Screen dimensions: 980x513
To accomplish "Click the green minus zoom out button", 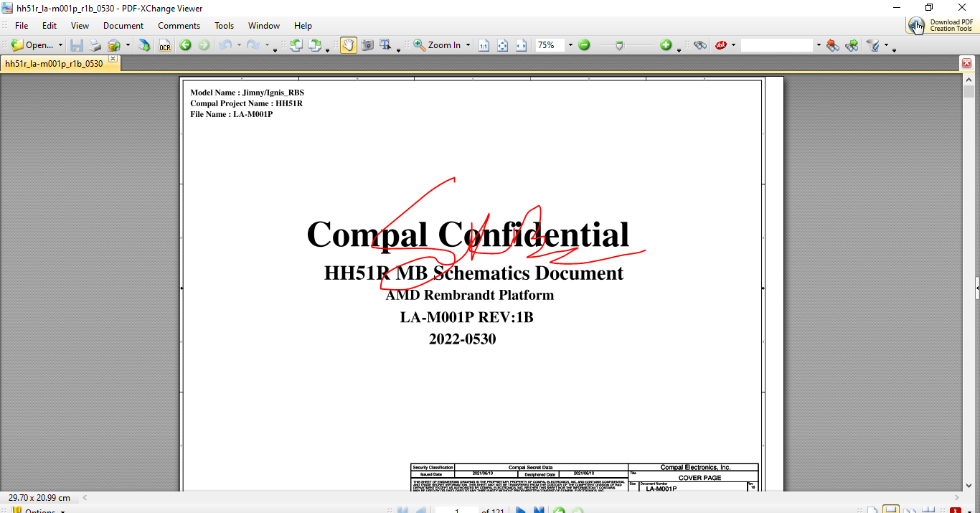I will [x=584, y=45].
